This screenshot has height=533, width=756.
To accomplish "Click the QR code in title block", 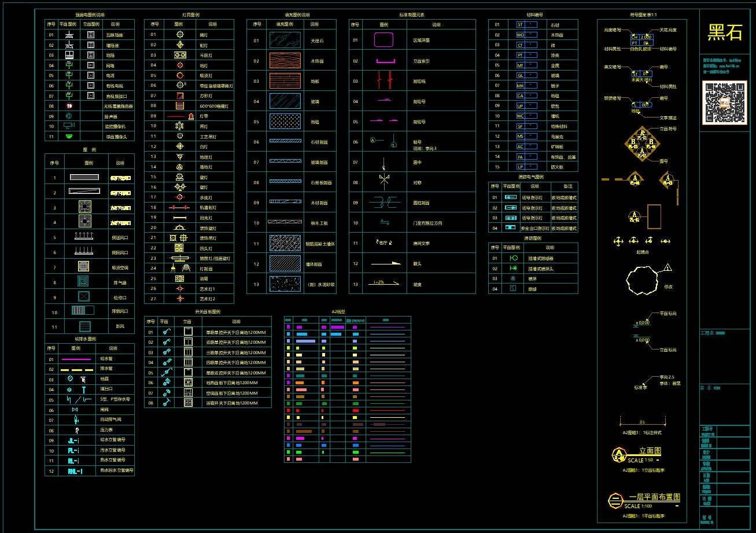I will 724,102.
